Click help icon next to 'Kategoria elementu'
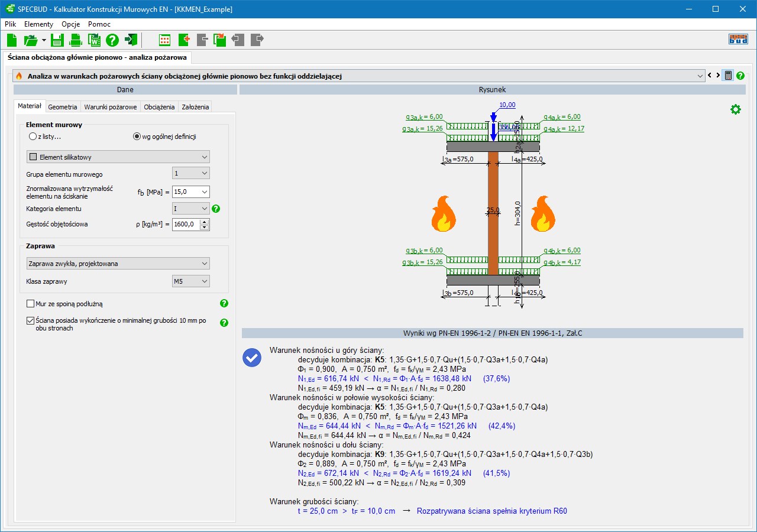757x532 pixels. (x=216, y=209)
